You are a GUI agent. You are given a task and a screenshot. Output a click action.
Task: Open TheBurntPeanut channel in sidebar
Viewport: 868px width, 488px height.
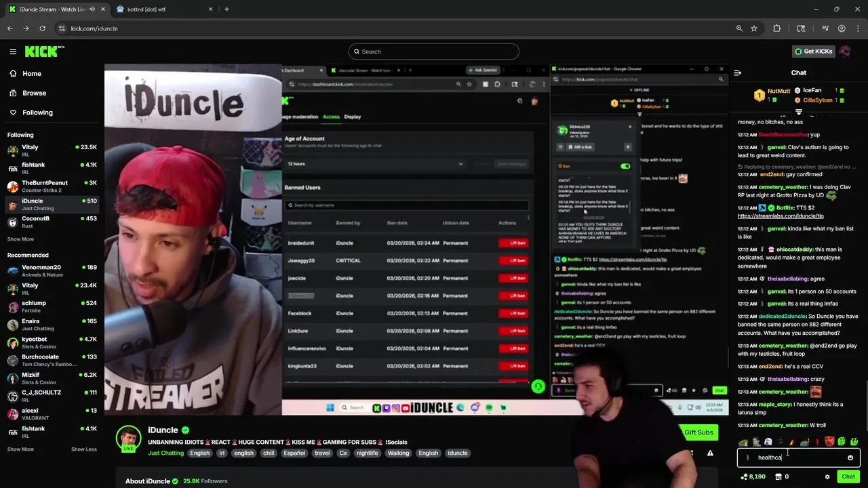click(52, 186)
